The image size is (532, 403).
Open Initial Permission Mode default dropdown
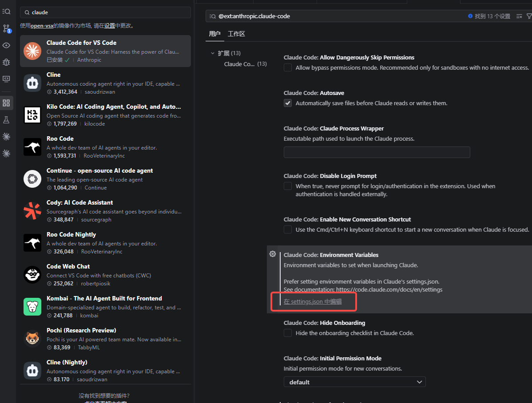point(354,382)
